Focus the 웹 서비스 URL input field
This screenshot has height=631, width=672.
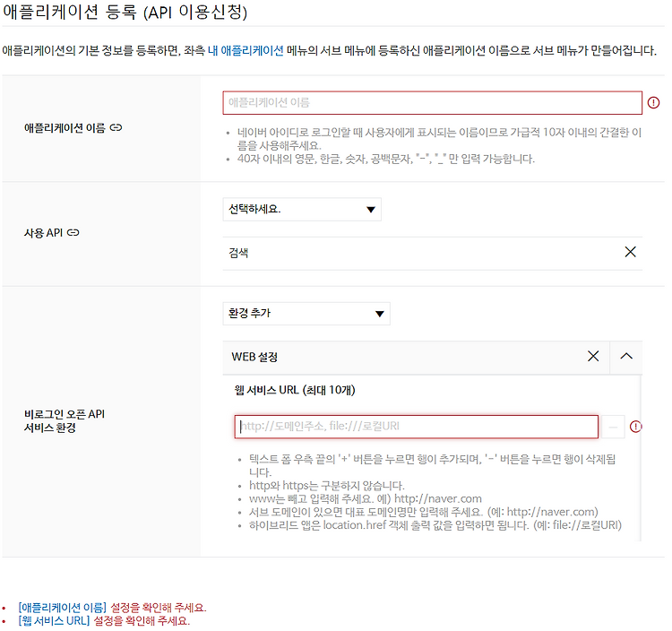coord(416,427)
